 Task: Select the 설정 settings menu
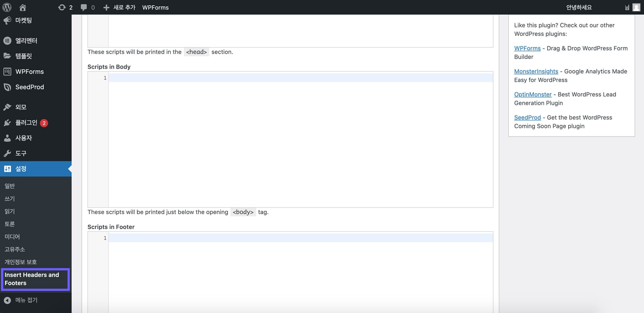tap(36, 169)
